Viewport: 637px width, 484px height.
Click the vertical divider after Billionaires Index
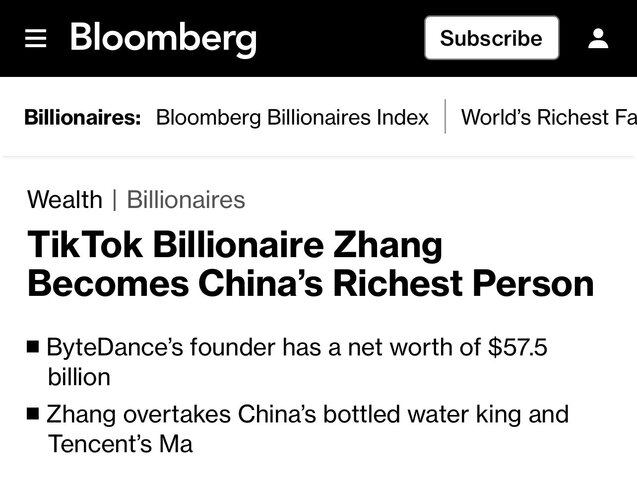pos(445,117)
